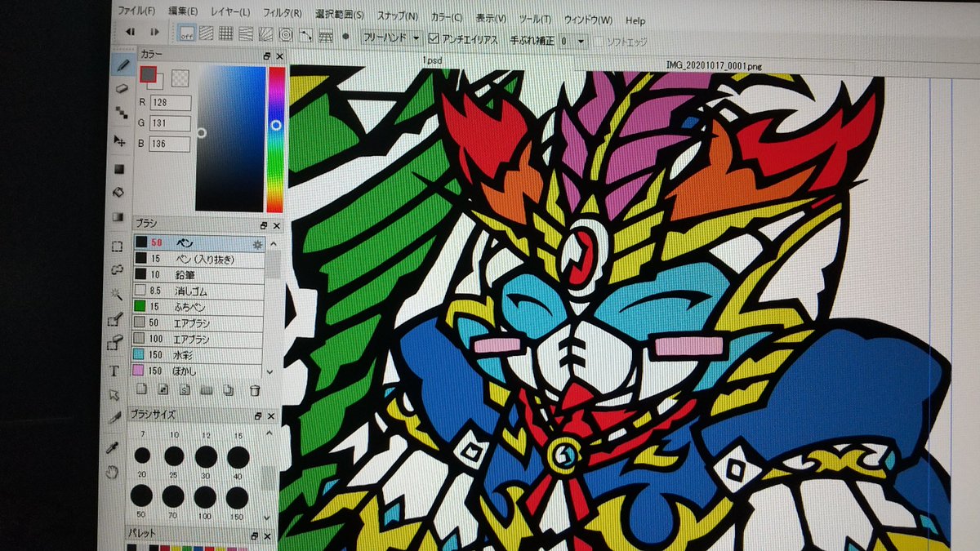This screenshot has width=980, height=551.
Task: Open the カラー(C) menu
Action: [448, 16]
